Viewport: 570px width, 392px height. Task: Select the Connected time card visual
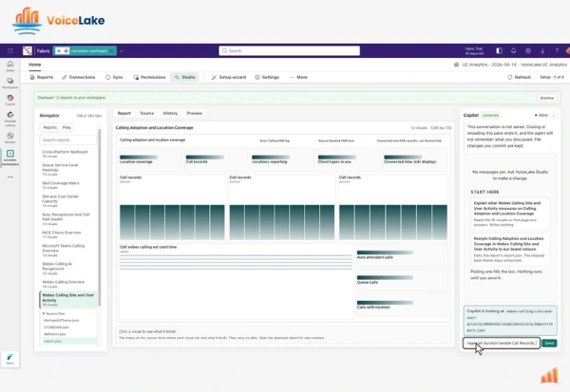415,159
